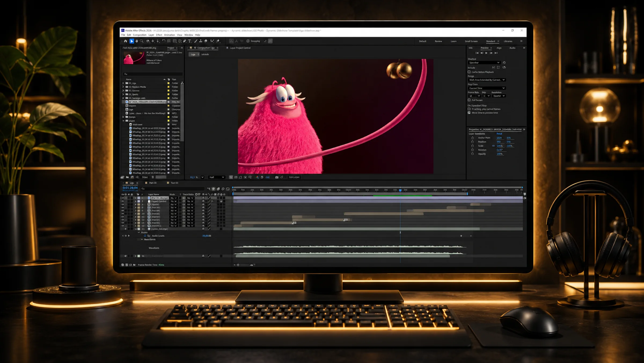Select the Eraser tool
This screenshot has width=644, height=363.
(x=206, y=41)
